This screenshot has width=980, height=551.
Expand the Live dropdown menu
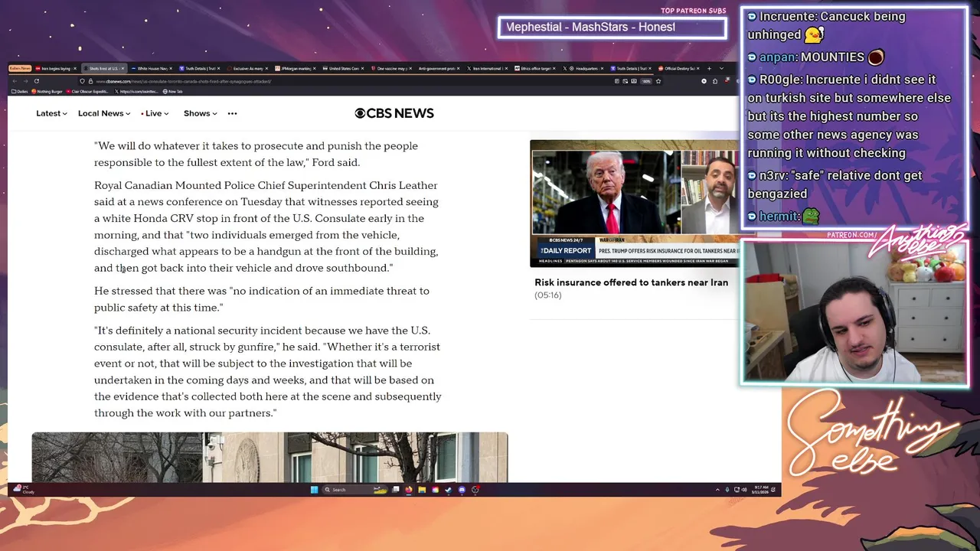[155, 113]
